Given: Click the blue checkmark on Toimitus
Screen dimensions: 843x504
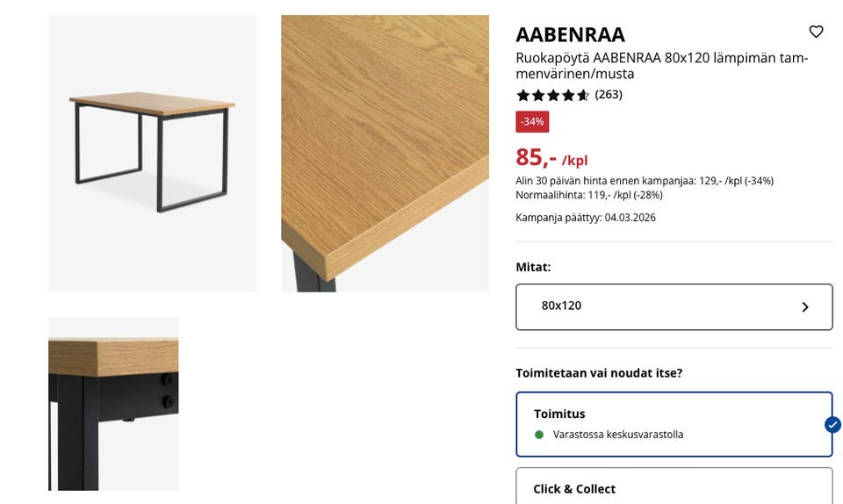Looking at the screenshot, I should click(832, 425).
